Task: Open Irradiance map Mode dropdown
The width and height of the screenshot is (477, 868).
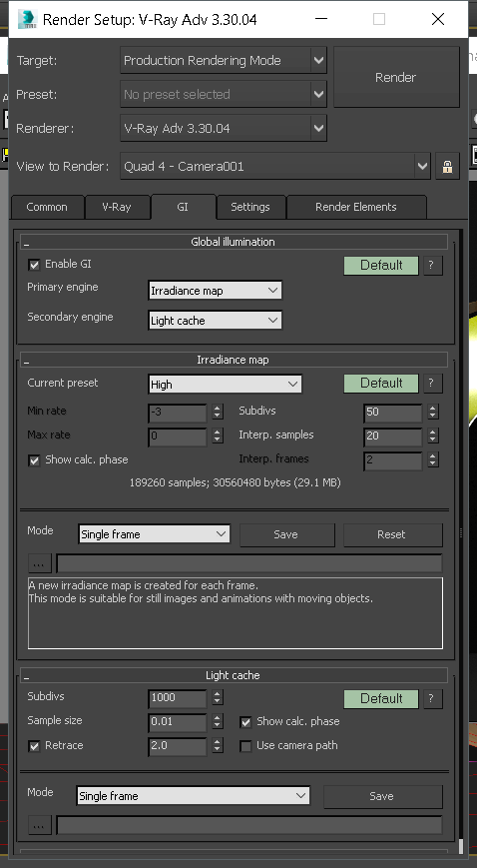Action: click(x=154, y=534)
